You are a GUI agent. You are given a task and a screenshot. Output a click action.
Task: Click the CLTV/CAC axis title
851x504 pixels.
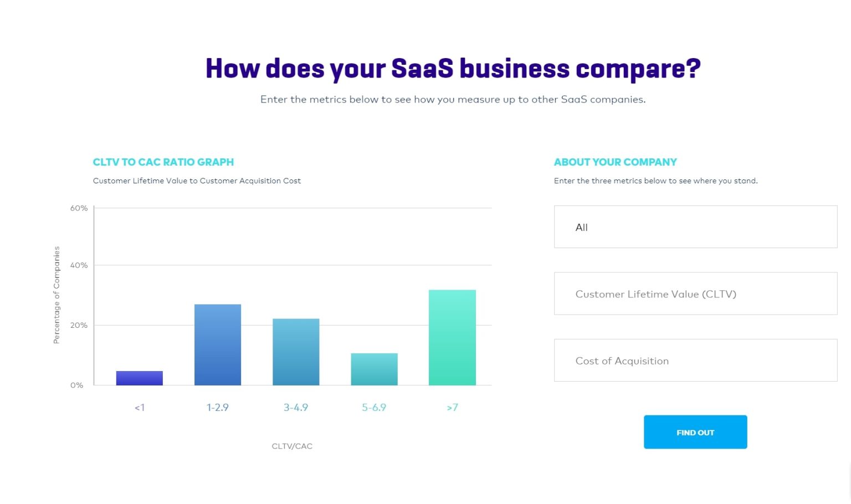coord(293,445)
